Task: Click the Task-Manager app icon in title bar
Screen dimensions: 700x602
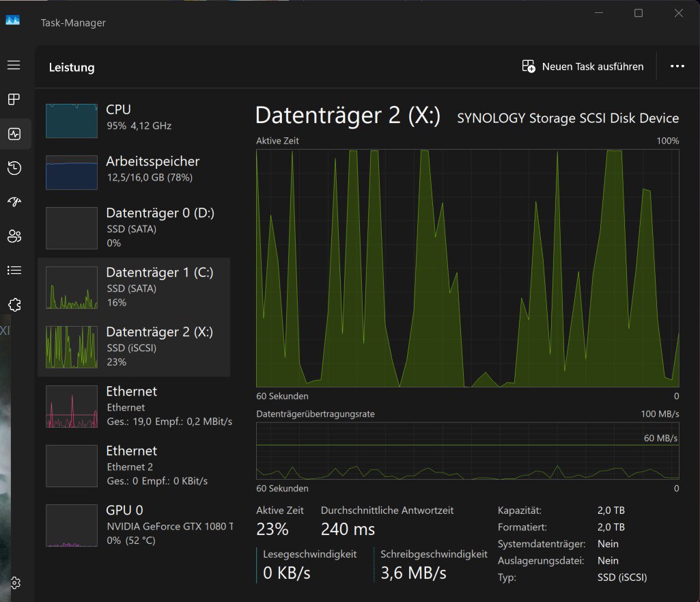Action: (12, 20)
